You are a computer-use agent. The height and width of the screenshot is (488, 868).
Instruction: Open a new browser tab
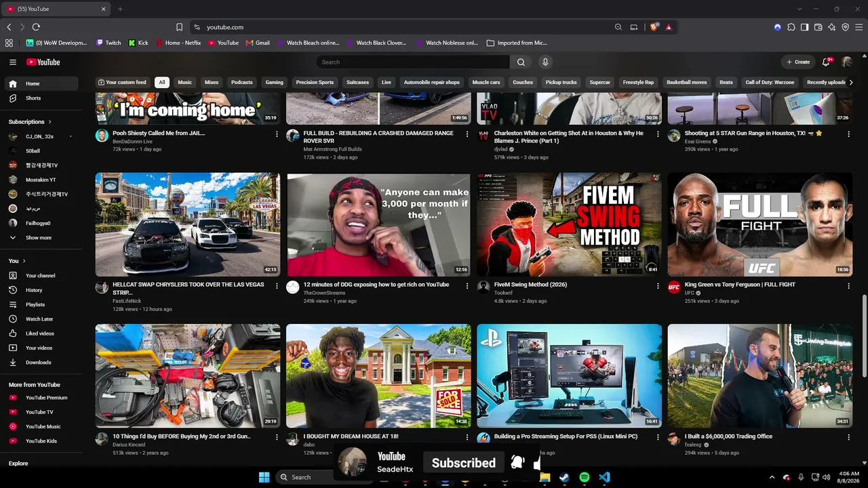pos(120,9)
